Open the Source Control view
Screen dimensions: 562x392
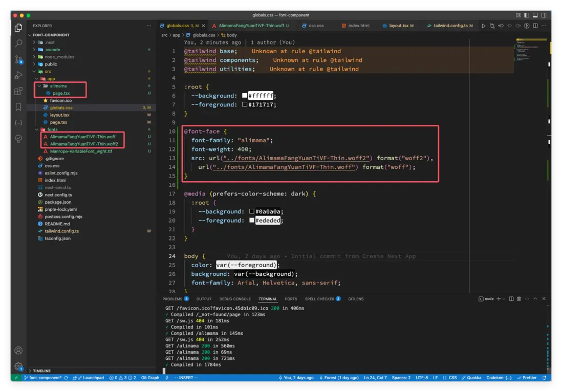pyautogui.click(x=18, y=59)
